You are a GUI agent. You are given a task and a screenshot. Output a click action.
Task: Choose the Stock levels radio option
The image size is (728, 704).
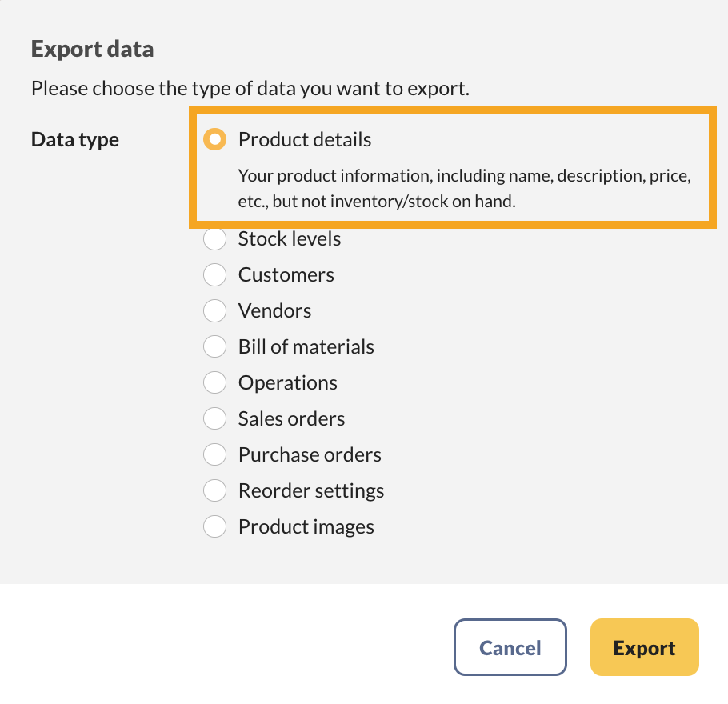[x=214, y=239]
